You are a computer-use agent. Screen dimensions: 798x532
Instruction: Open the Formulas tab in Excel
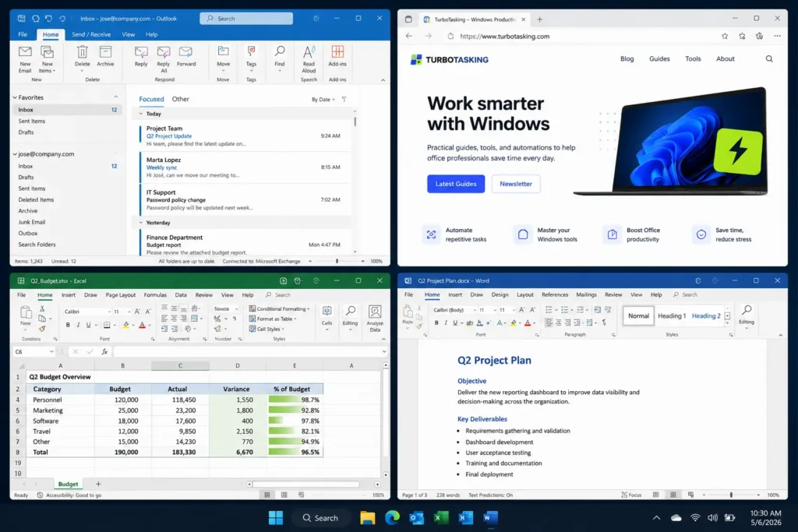[x=155, y=295]
